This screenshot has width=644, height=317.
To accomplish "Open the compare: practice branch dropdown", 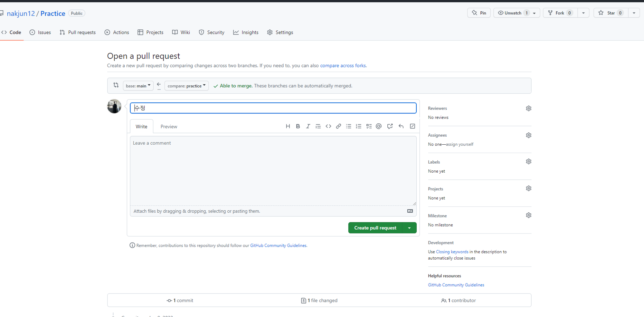I will tap(187, 86).
